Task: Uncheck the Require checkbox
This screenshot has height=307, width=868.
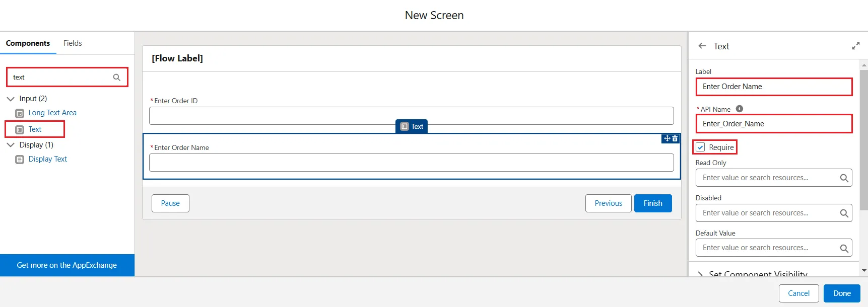Action: pos(700,147)
